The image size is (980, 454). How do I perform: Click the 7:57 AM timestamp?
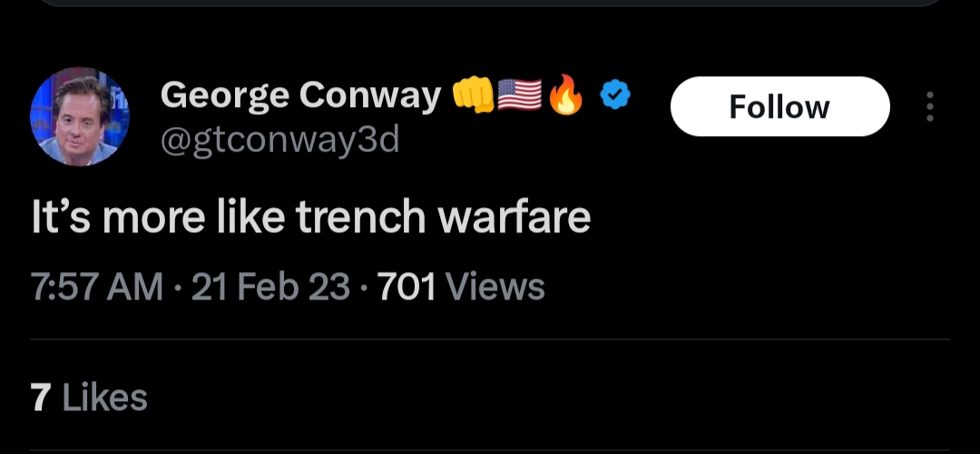tap(97, 287)
